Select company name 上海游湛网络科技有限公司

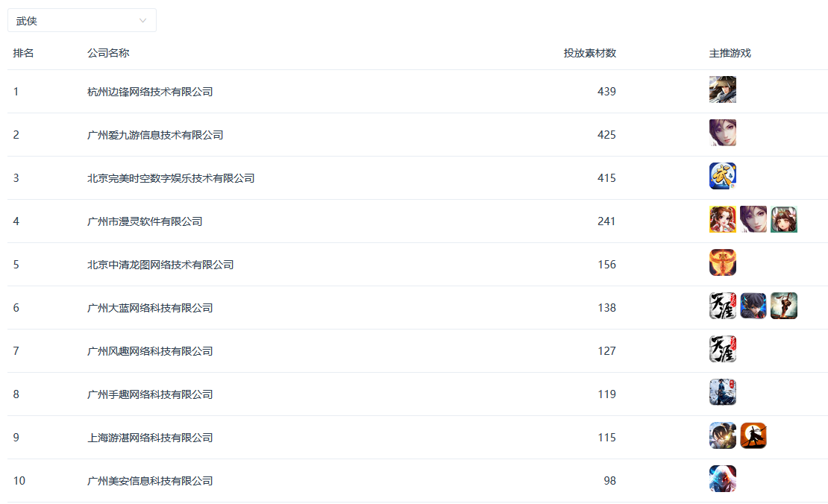tap(150, 438)
